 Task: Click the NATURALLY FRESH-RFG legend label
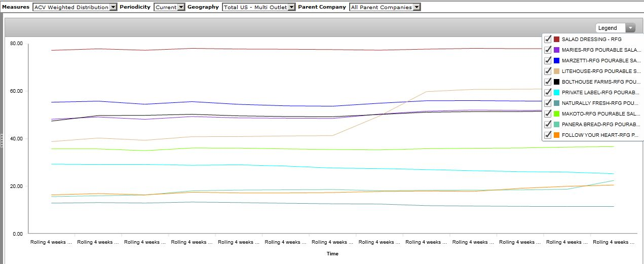pyautogui.click(x=600, y=103)
